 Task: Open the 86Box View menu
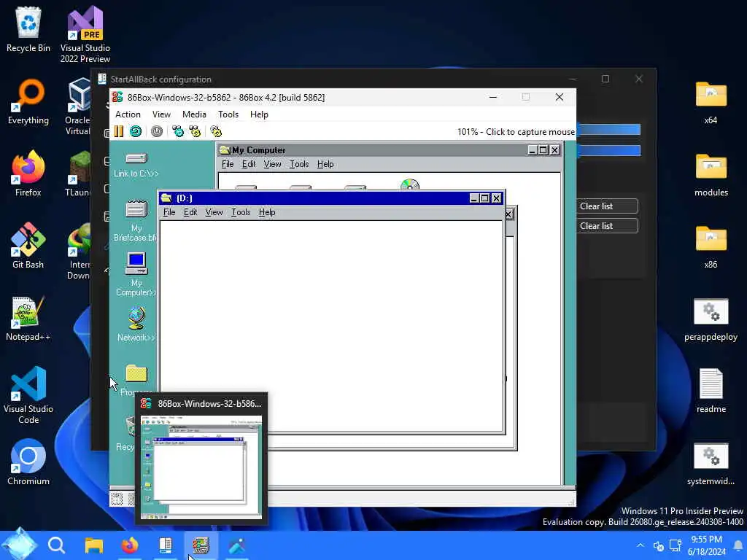[161, 114]
